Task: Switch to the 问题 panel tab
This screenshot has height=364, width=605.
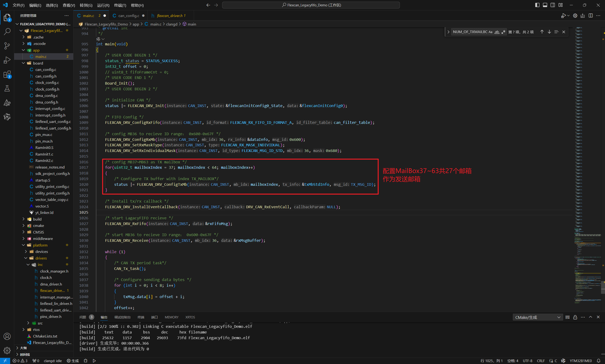Action: [x=83, y=317]
